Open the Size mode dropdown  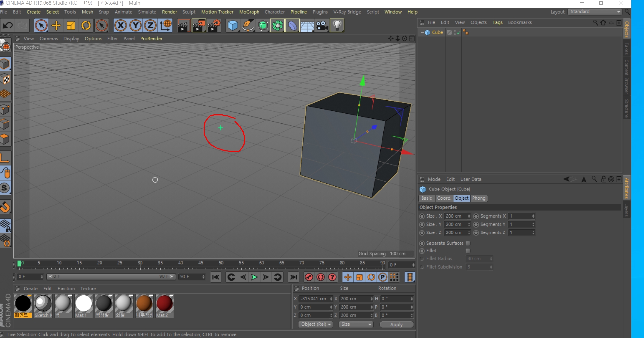coord(356,324)
